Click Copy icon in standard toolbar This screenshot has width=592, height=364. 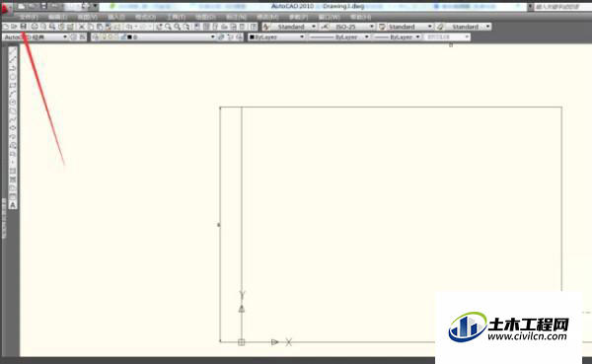(x=91, y=27)
